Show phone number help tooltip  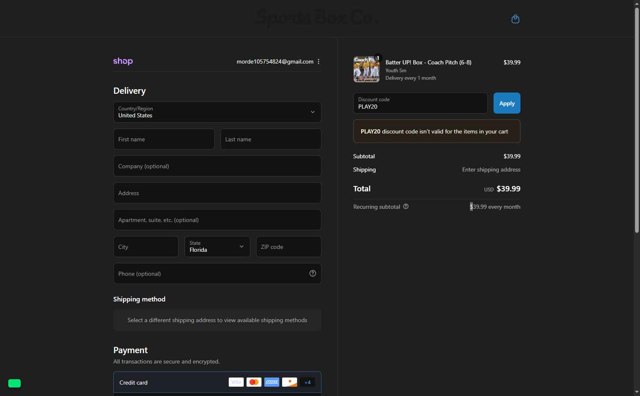point(312,274)
